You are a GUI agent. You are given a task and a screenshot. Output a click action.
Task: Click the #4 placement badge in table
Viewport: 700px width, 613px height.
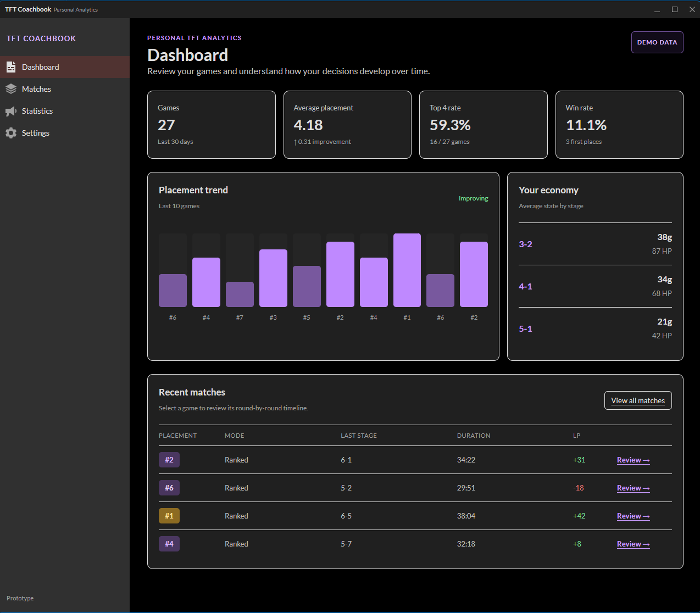click(169, 544)
